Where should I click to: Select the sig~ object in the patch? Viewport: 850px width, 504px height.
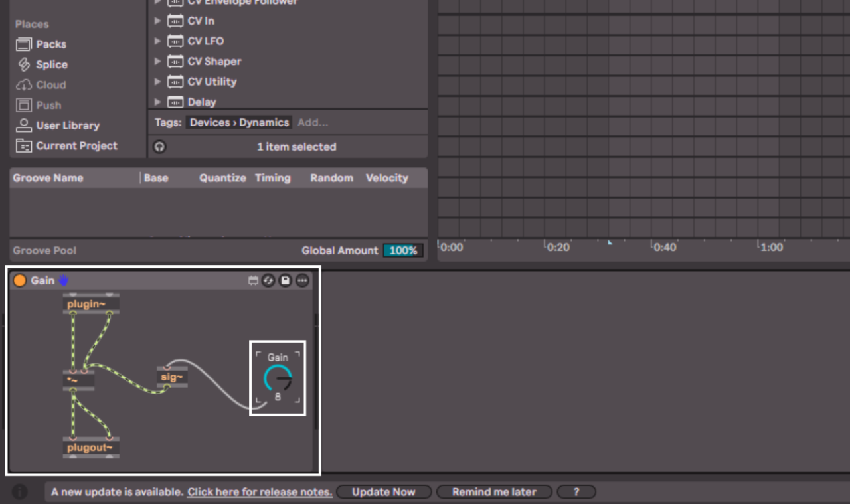click(x=172, y=377)
